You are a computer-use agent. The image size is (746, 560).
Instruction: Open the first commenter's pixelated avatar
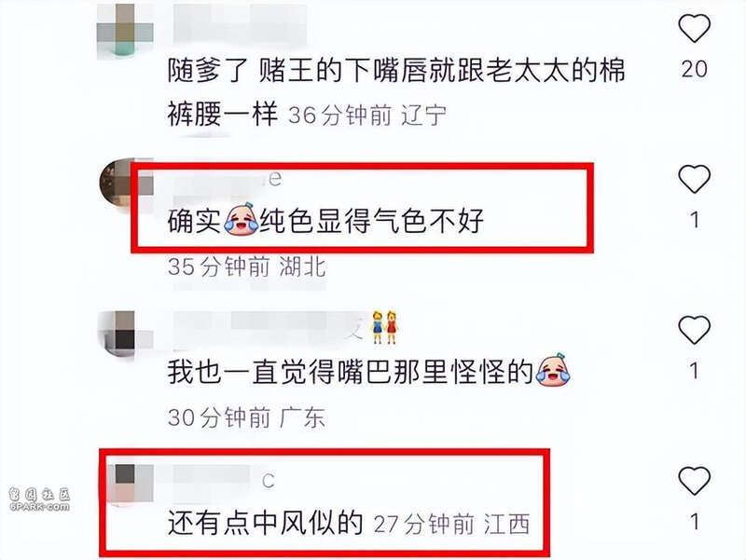pos(125,32)
